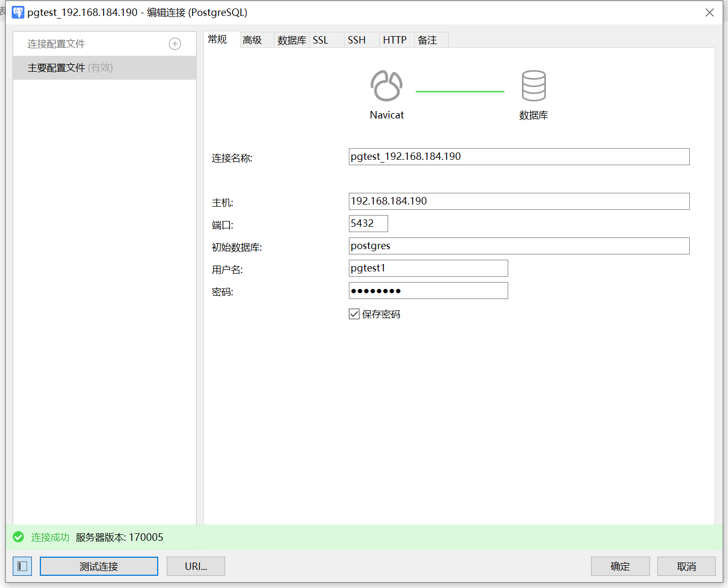728x588 pixels.
Task: Switch to the SSL tab
Action: [x=327, y=40]
